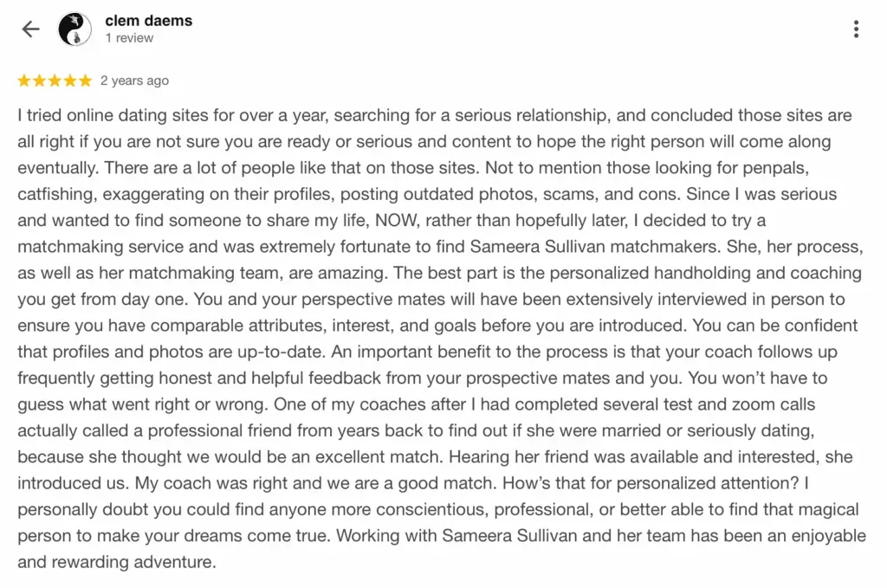Open review options via the kebab menu
The height and width of the screenshot is (588, 887).
[856, 29]
